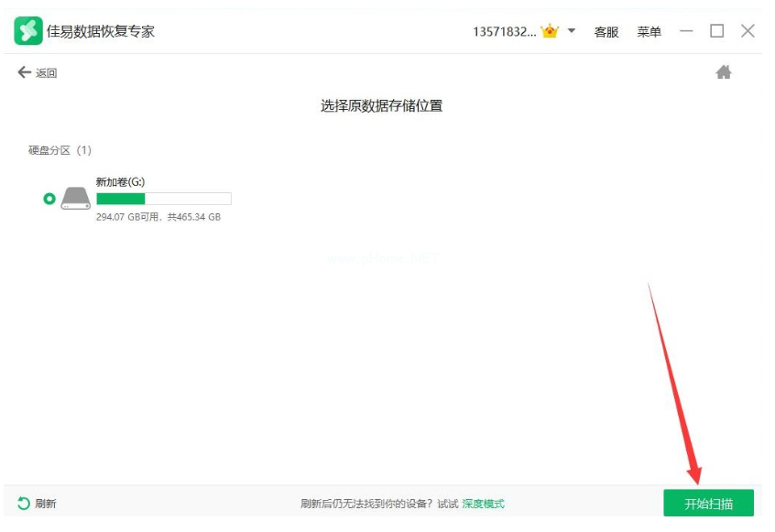Click the refresh icon at bottom left
Viewport: 775px width, 532px height.
[x=24, y=504]
